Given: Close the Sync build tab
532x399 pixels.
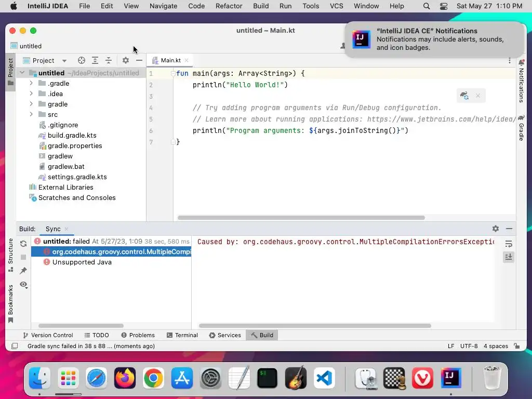Looking at the screenshot, I should 66,229.
